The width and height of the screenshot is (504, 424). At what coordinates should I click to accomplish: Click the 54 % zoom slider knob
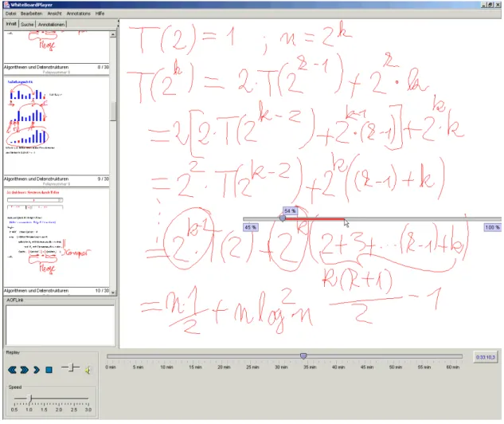(x=283, y=218)
